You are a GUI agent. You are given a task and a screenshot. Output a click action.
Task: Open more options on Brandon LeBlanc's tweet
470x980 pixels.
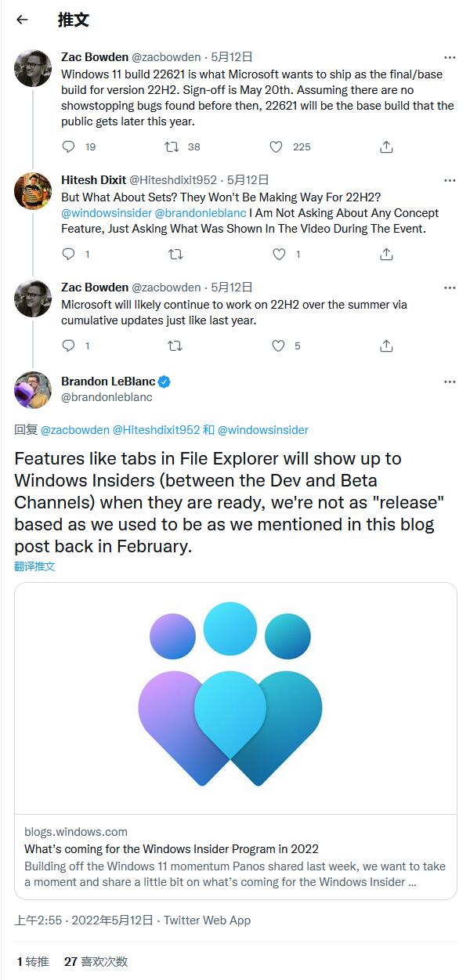tap(450, 382)
